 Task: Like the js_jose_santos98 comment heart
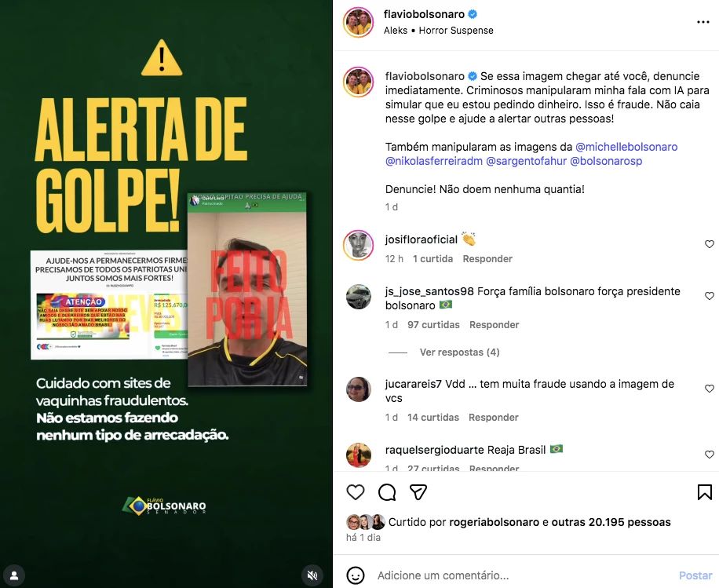pyautogui.click(x=710, y=296)
